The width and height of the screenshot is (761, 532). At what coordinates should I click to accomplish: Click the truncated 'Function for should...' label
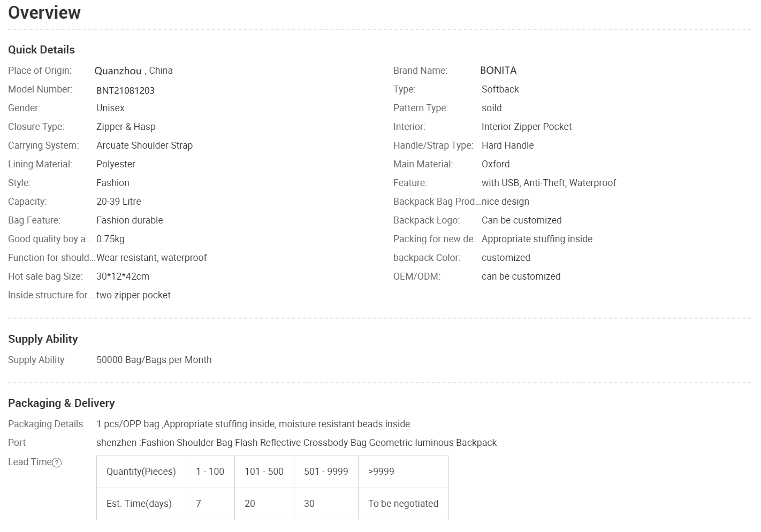[x=51, y=258]
